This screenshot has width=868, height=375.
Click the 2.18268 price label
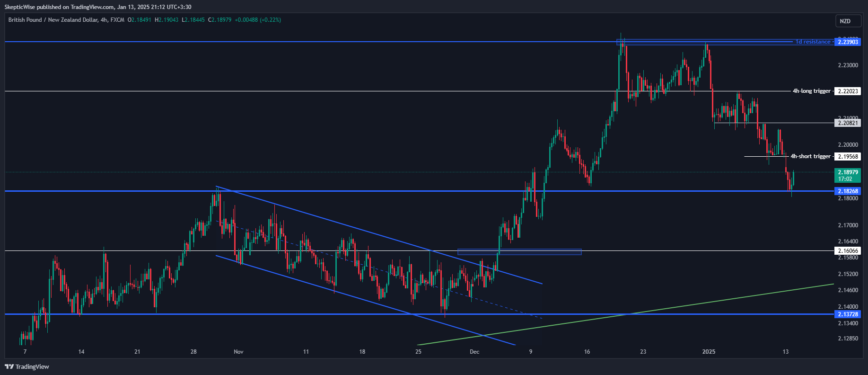848,191
